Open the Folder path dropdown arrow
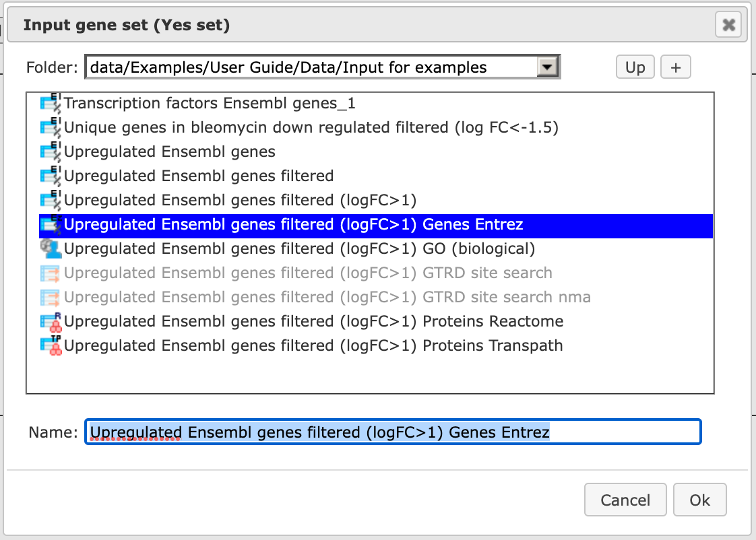This screenshot has width=756, height=540. pos(547,67)
